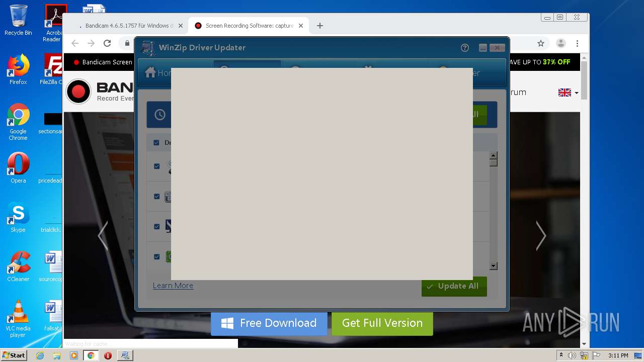Open the Acrobat Reader desktop icon

(x=54, y=23)
